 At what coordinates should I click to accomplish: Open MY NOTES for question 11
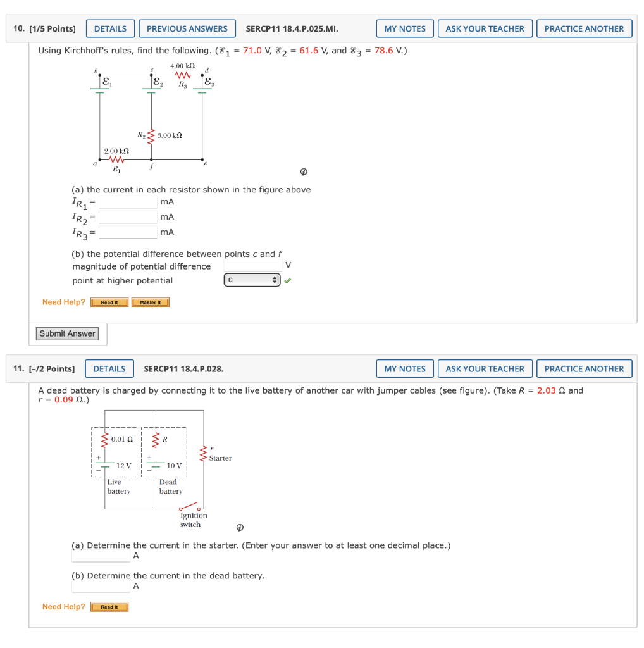pos(404,368)
